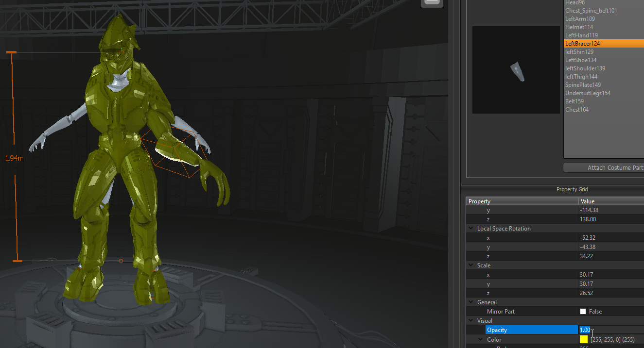Click the bracer preview thumbnail
Image resolution: width=644 pixels, height=348 pixels.
click(x=516, y=70)
